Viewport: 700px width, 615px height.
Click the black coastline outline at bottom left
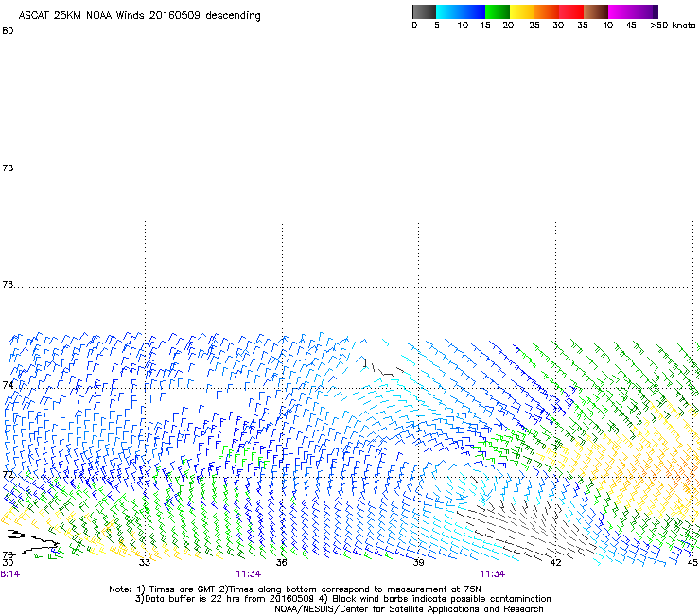click(x=32, y=543)
